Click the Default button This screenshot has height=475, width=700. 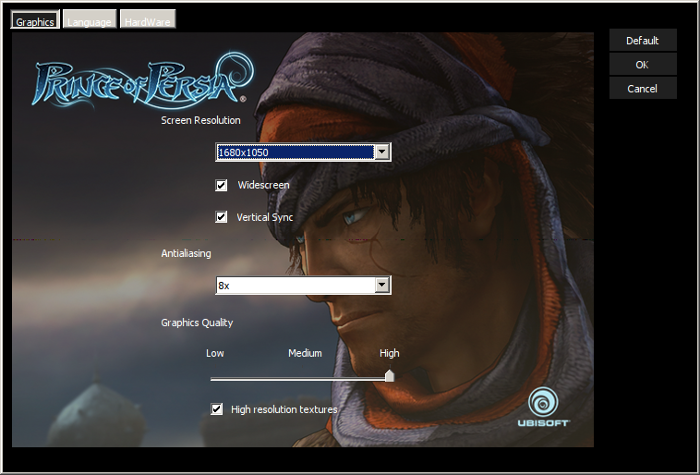[x=643, y=41]
